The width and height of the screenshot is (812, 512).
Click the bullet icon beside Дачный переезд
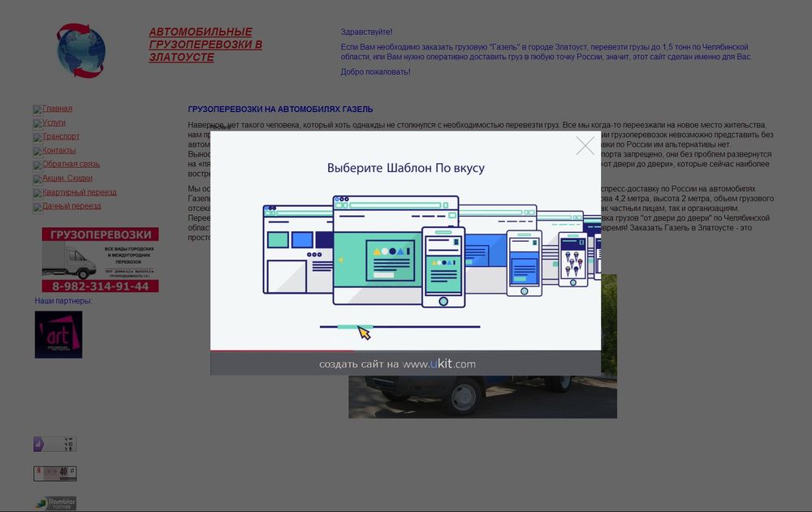click(x=38, y=208)
